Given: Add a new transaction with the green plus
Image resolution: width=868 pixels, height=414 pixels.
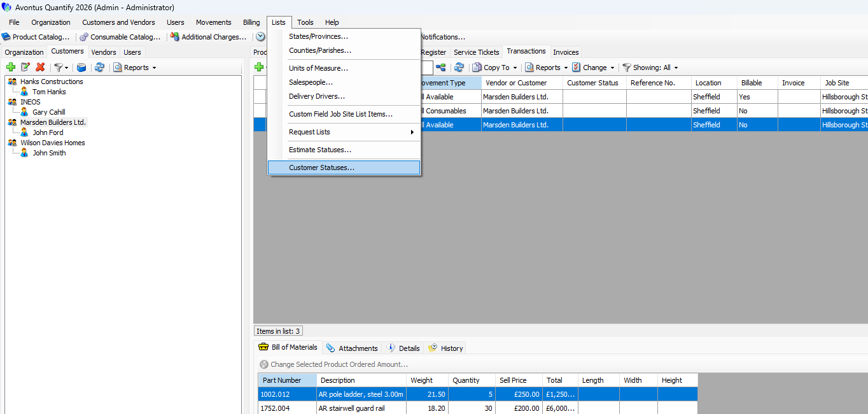Looking at the screenshot, I should pos(259,68).
